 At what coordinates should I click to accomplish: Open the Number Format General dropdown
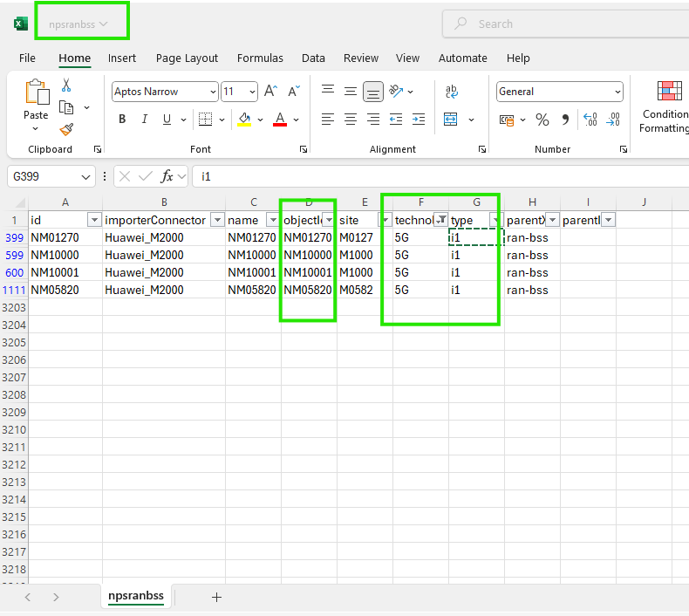617,92
